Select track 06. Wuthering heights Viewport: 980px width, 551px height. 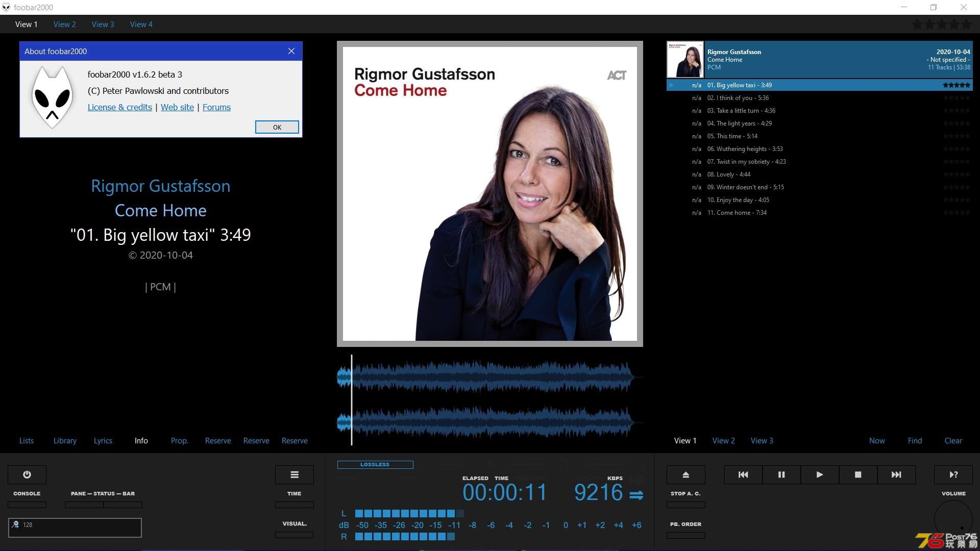click(x=820, y=149)
